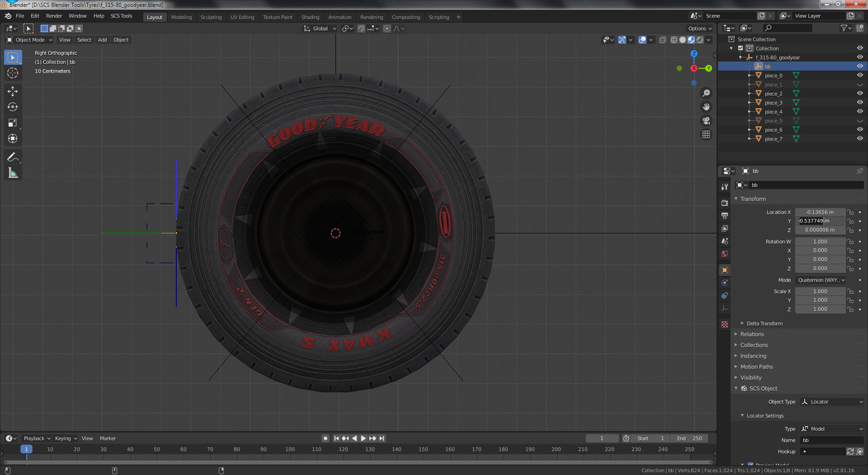Pin the properties editor context
The image size is (868, 475).
click(860, 171)
